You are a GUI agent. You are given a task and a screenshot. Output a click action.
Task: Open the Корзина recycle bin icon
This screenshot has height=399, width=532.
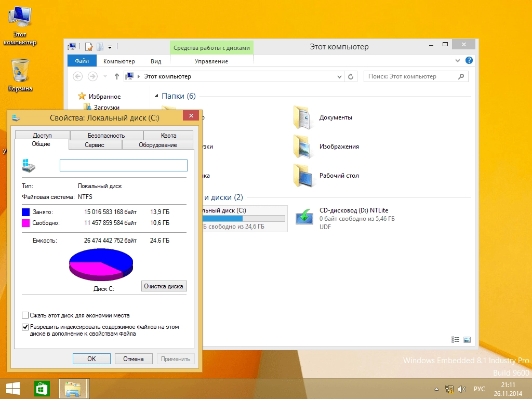[20, 75]
